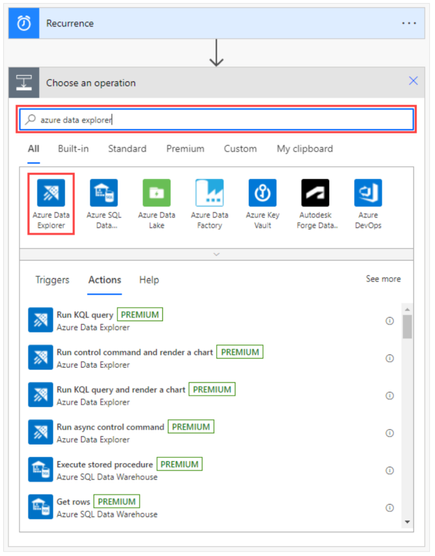Click the actions list scroll down arrow
The image size is (435, 556).
click(407, 522)
